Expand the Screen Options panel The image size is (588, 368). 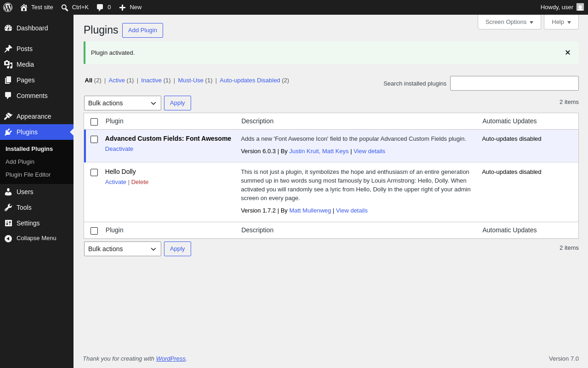pyautogui.click(x=509, y=22)
